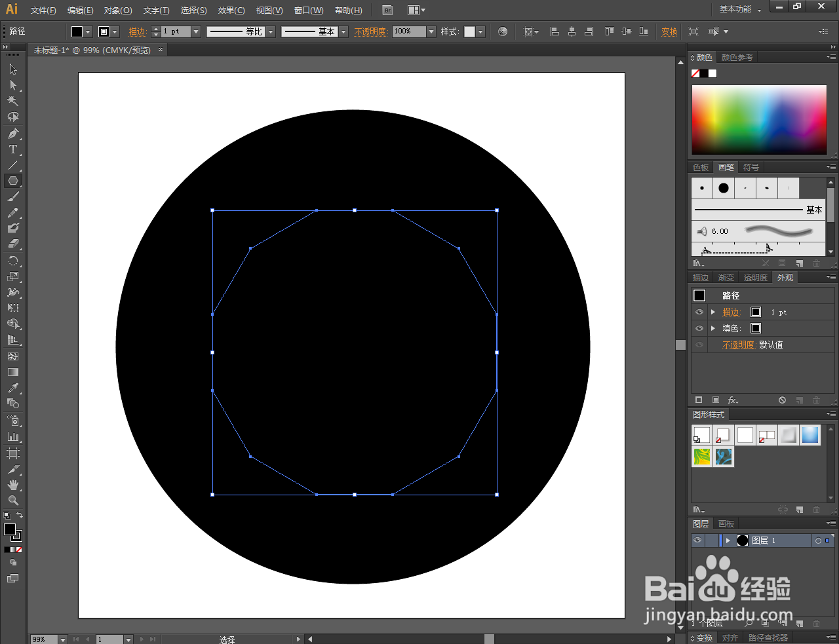This screenshot has width=839, height=644.
Task: Click the None swatch in 颜色 panel
Action: click(x=695, y=73)
